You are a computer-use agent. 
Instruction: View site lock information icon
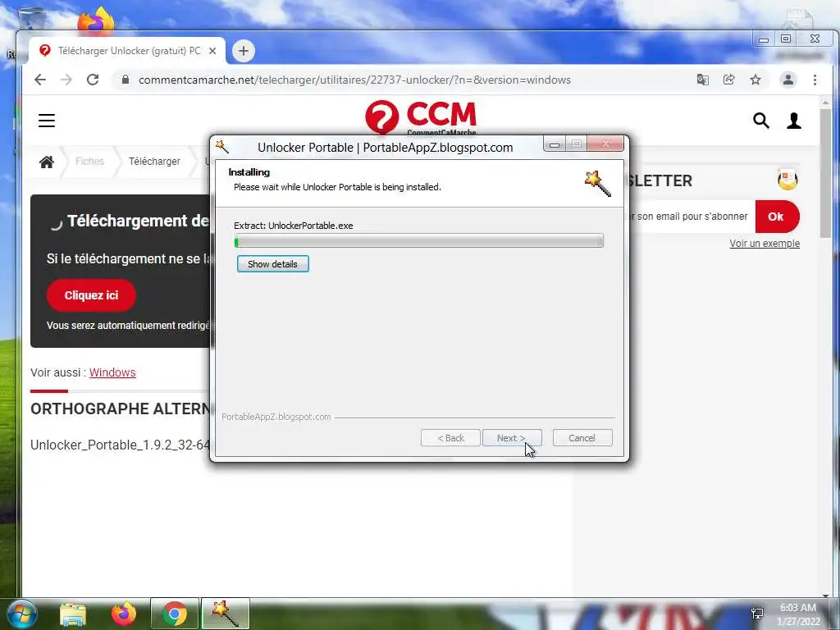pos(126,80)
